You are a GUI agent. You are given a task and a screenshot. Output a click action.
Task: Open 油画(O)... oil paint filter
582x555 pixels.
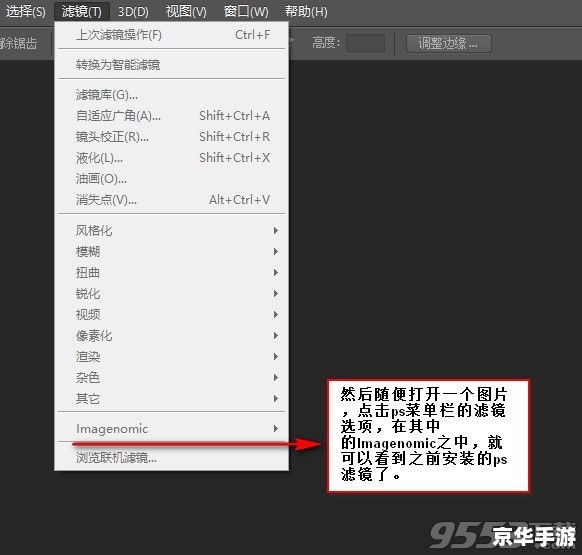tap(171, 179)
